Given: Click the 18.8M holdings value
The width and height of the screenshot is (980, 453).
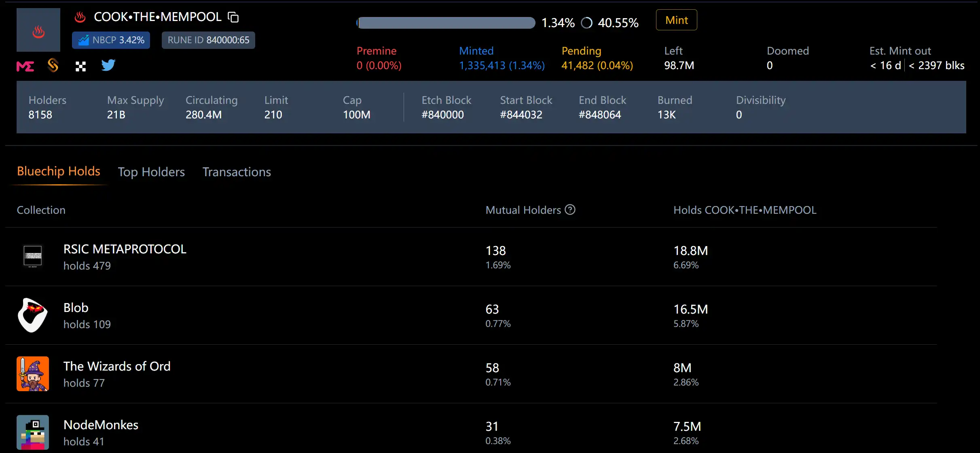Looking at the screenshot, I should 691,251.
